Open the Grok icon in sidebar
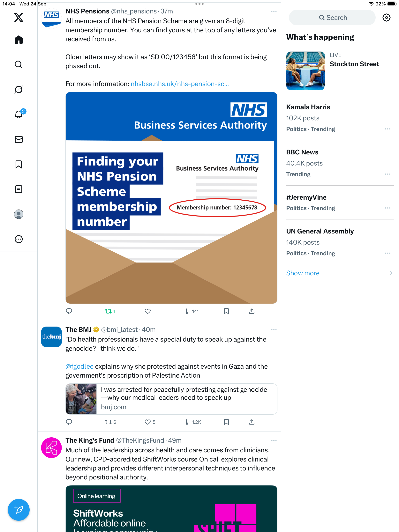The height and width of the screenshot is (532, 399). [x=19, y=89]
